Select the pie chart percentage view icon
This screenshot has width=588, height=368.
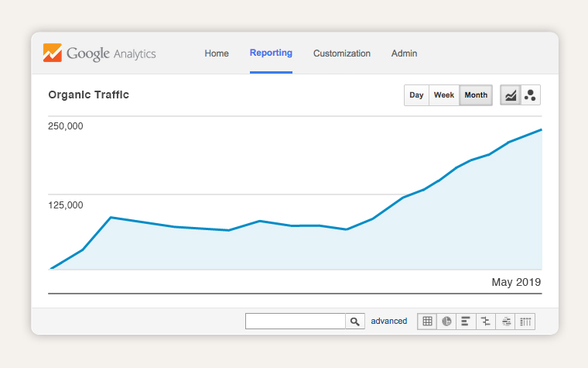pos(446,322)
